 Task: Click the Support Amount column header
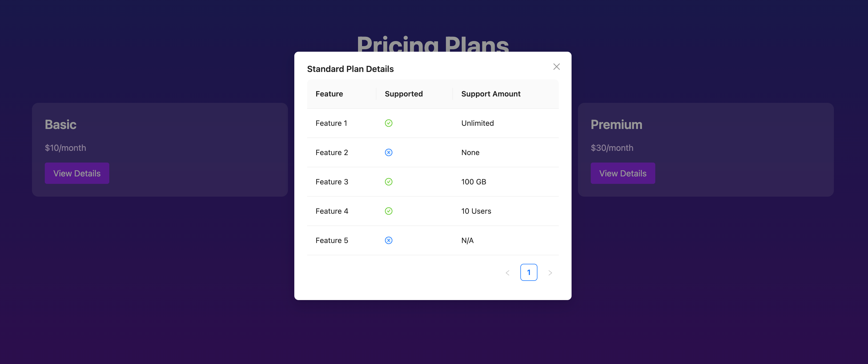pyautogui.click(x=491, y=94)
